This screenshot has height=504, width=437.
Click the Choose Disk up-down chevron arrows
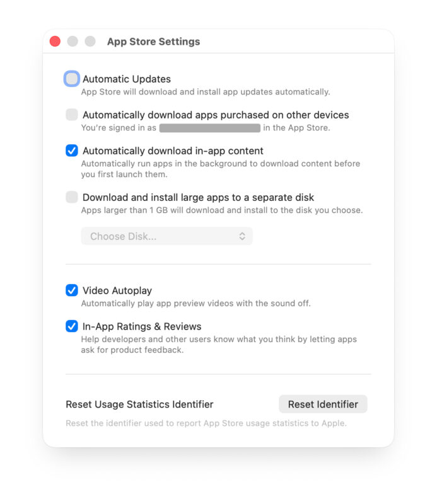(x=242, y=236)
